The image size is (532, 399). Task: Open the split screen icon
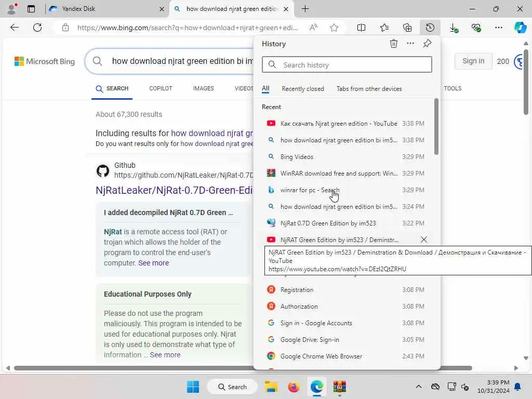[x=362, y=28]
